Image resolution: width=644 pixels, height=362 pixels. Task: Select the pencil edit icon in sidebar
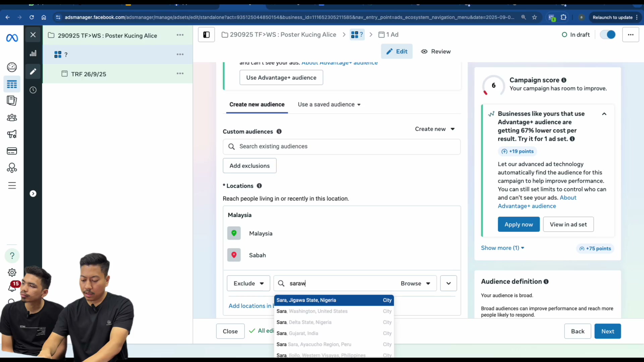click(33, 71)
